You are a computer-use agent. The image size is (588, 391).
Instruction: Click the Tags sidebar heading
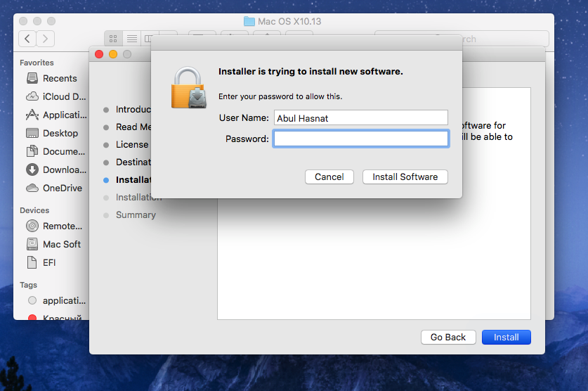pos(29,285)
